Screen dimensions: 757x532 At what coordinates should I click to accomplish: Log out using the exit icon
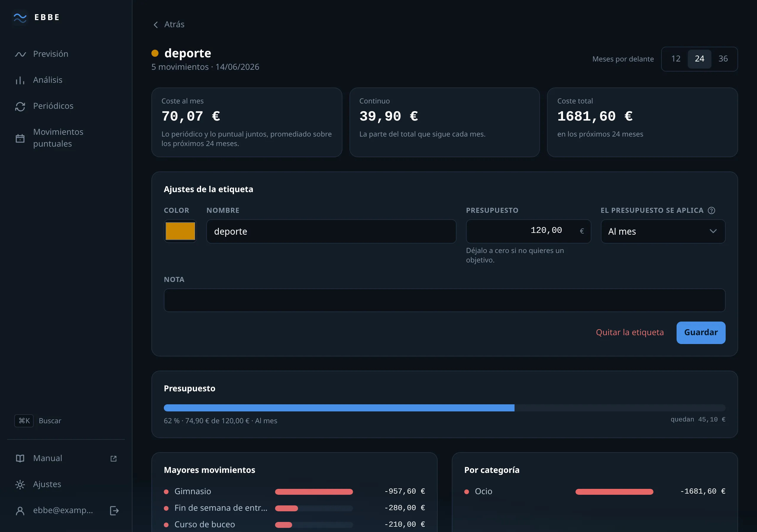[x=114, y=511]
